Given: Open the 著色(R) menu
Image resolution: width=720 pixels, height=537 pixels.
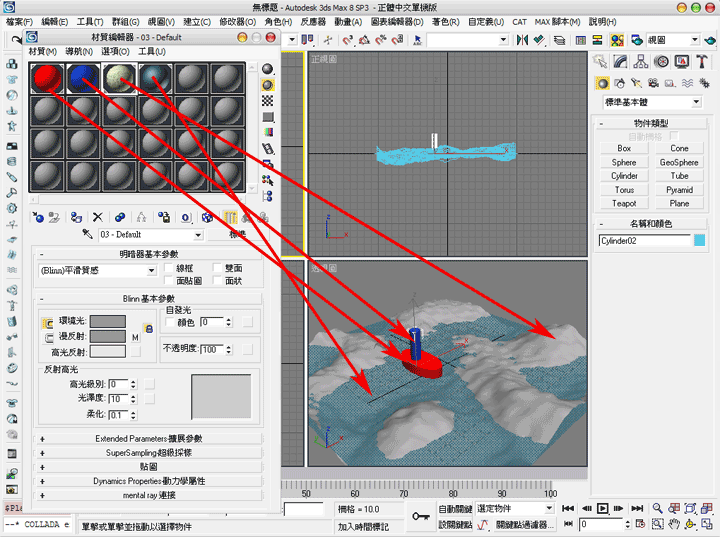Looking at the screenshot, I should click(445, 22).
